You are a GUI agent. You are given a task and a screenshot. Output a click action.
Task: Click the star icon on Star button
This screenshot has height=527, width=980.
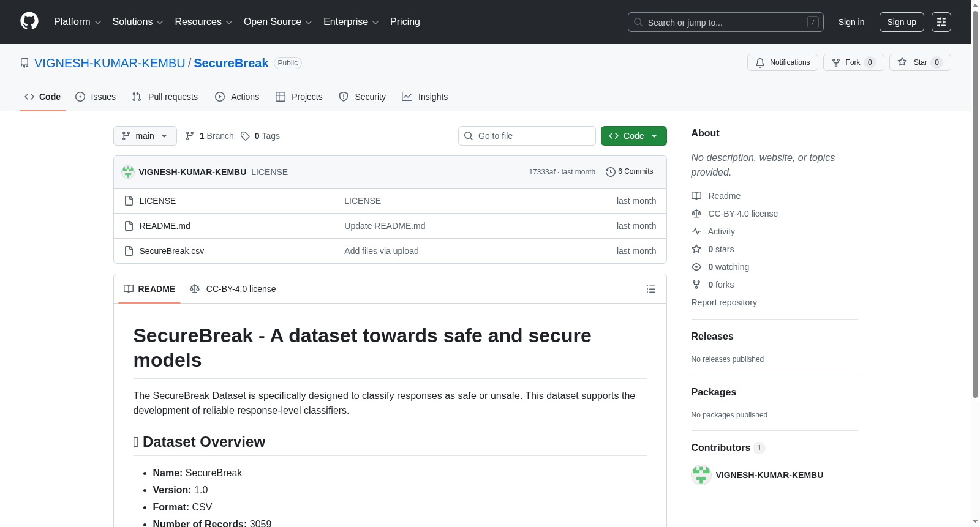[902, 62]
